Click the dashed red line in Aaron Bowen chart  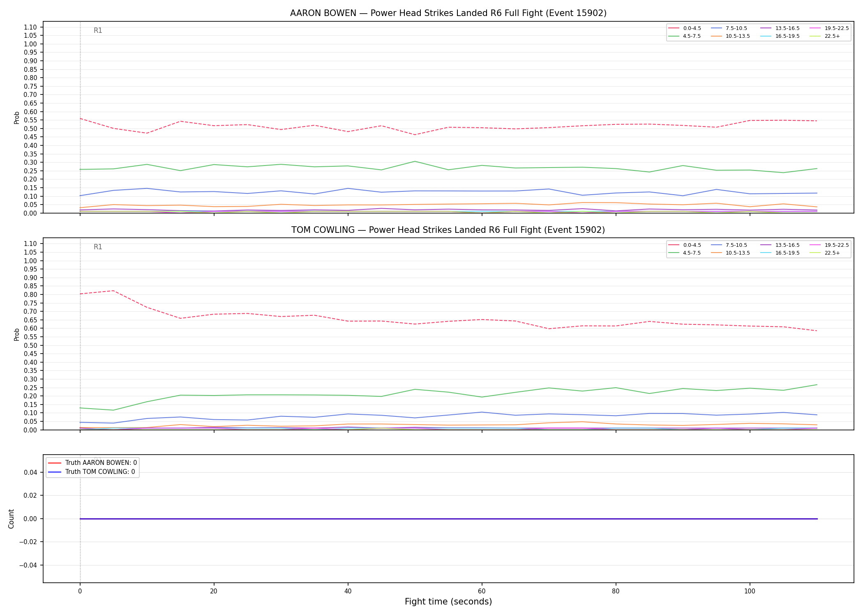click(x=448, y=126)
